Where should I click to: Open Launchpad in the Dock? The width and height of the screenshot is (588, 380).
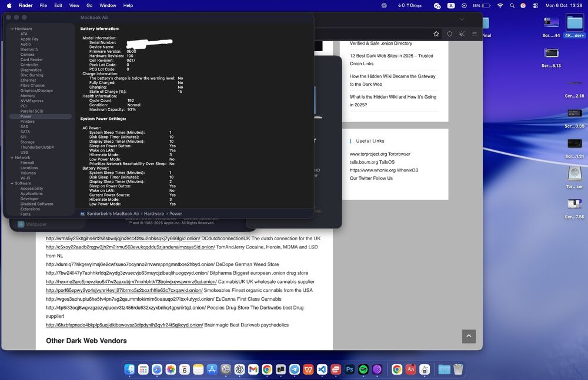pyautogui.click(x=143, y=369)
